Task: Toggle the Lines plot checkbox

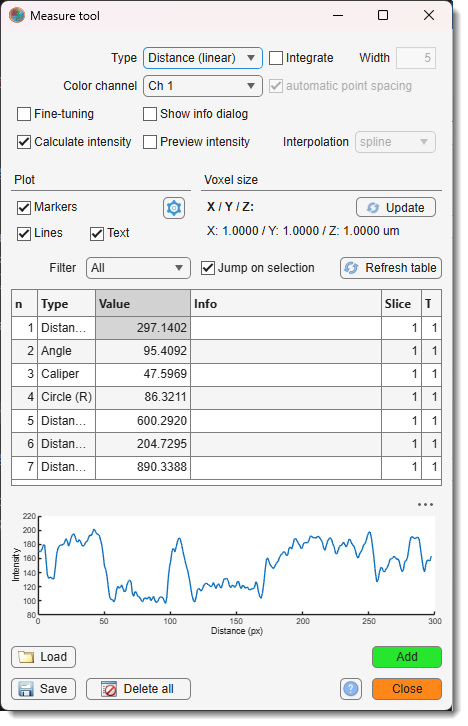Action: pos(24,233)
